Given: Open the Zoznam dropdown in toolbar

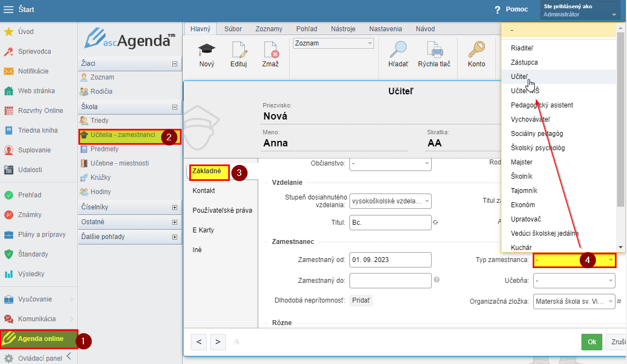Looking at the screenshot, I should (x=333, y=43).
